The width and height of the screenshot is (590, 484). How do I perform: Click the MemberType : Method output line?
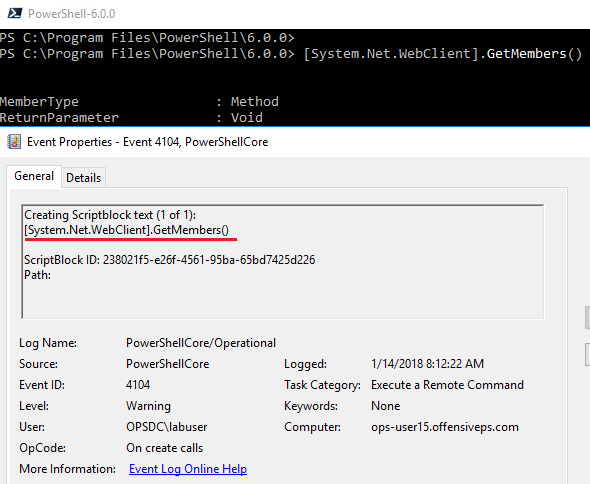pyautogui.click(x=139, y=102)
